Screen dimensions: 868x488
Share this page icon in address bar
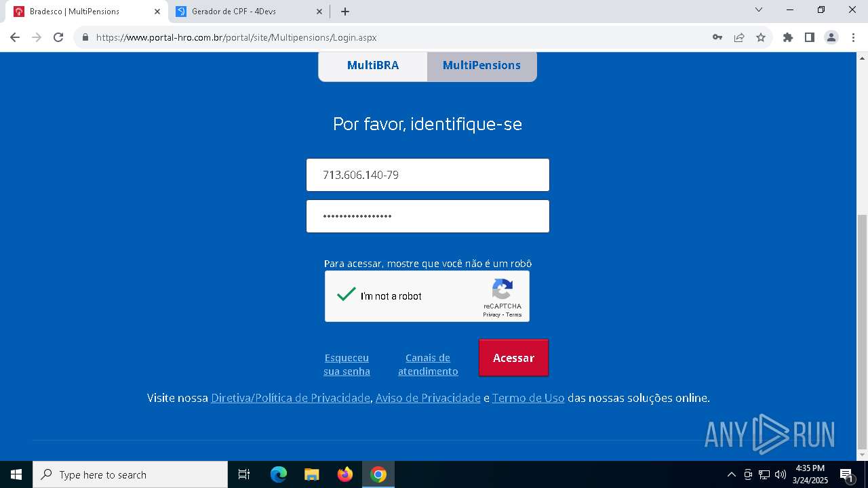tap(739, 37)
